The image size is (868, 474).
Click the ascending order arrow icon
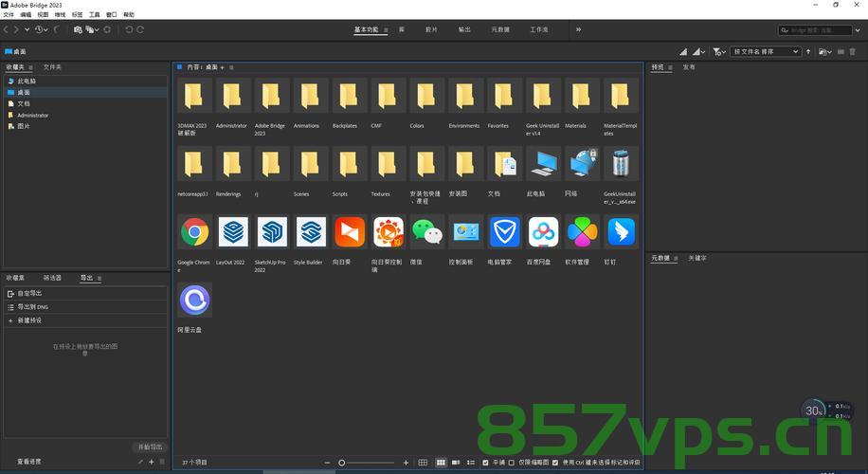[x=808, y=51]
